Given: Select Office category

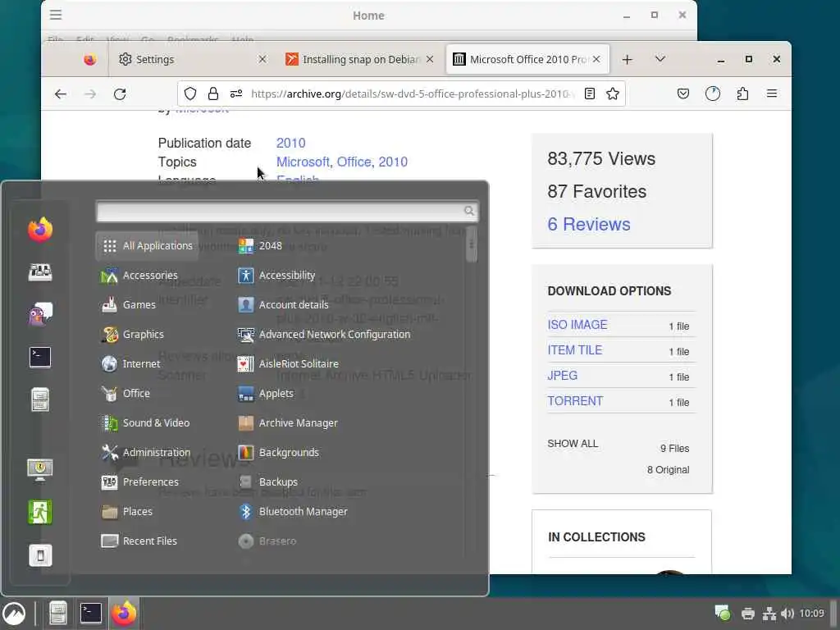Looking at the screenshot, I should point(126,393).
